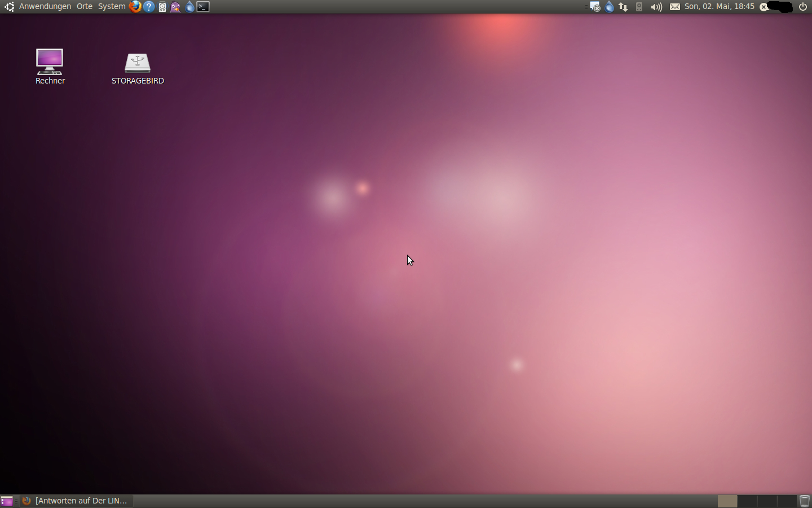Switch to the Antworten auf Der LIN... window
The image size is (812, 508).
[x=77, y=501]
